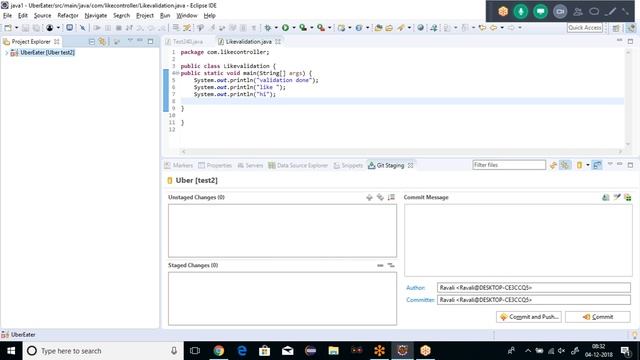The height and width of the screenshot is (360, 640).
Task: Toggle Link with Editor and Selection in Git Staging
Action: (x=565, y=165)
